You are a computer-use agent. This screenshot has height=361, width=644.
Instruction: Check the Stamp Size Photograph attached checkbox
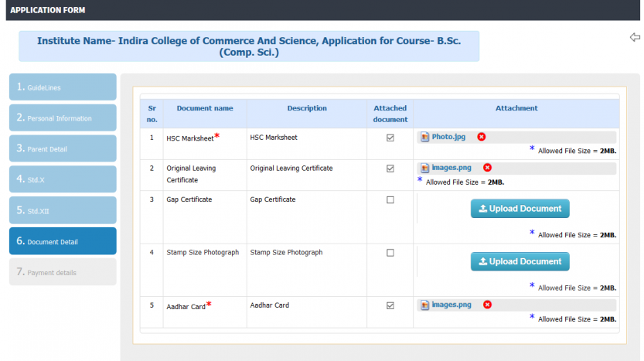click(x=390, y=253)
